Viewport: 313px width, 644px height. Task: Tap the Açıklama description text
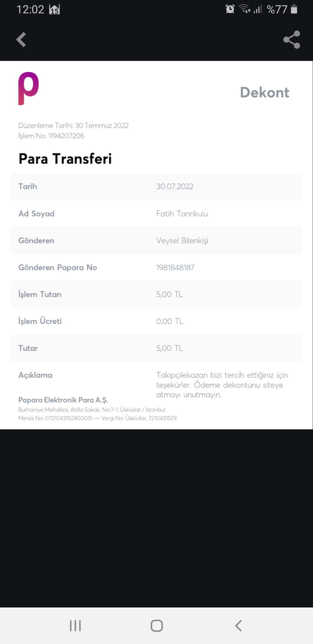[222, 385]
